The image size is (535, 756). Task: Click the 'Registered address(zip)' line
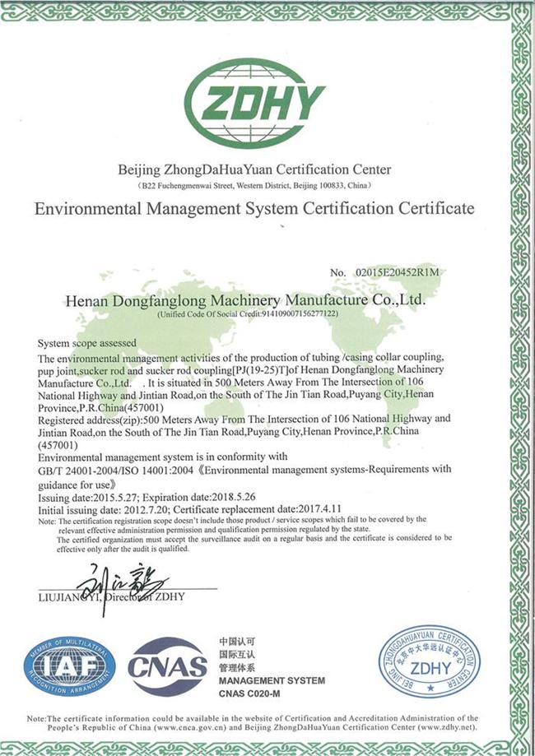[244, 419]
